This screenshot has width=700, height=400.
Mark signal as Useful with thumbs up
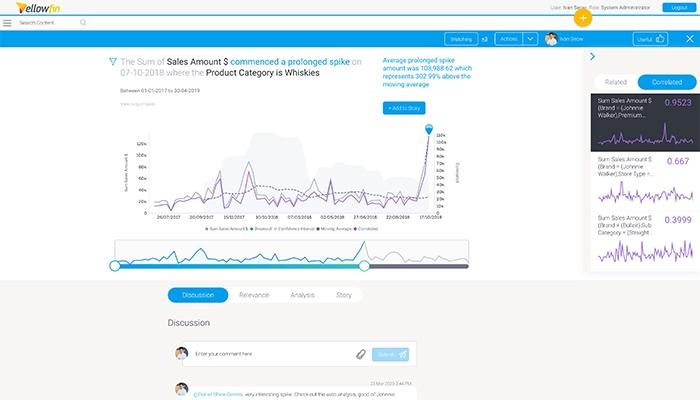(650, 39)
